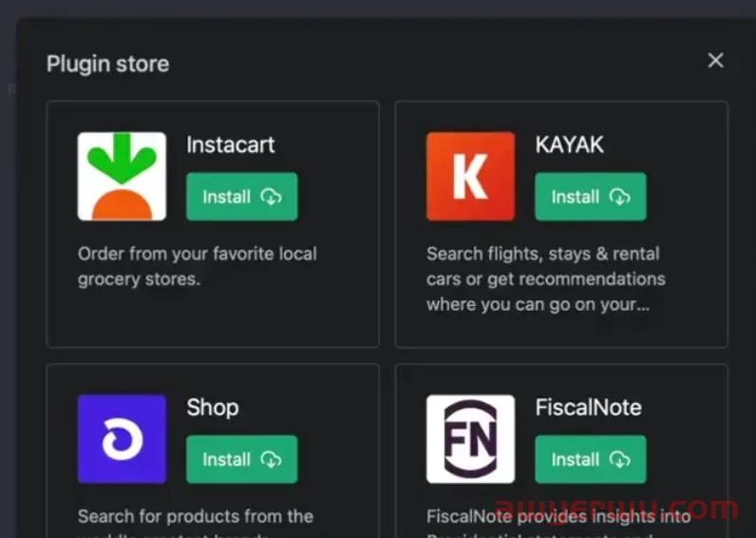Click FiscalNote's insights description text
756x538 pixels.
558,524
